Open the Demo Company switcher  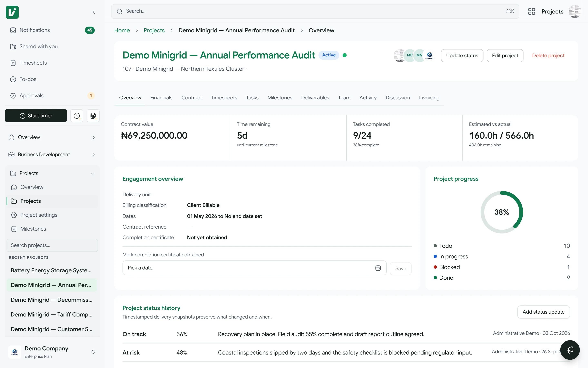pyautogui.click(x=52, y=352)
